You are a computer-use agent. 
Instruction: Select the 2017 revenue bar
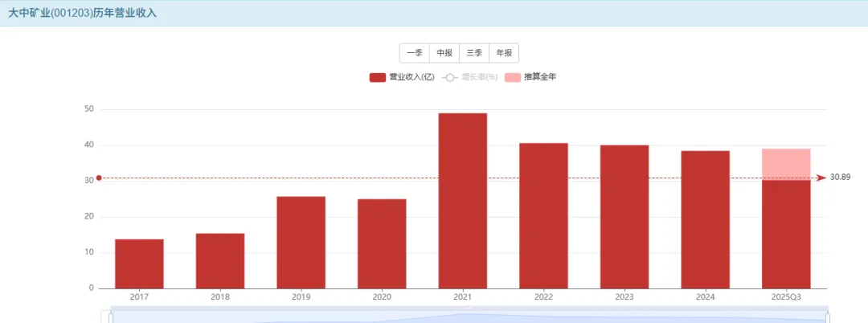(140, 264)
